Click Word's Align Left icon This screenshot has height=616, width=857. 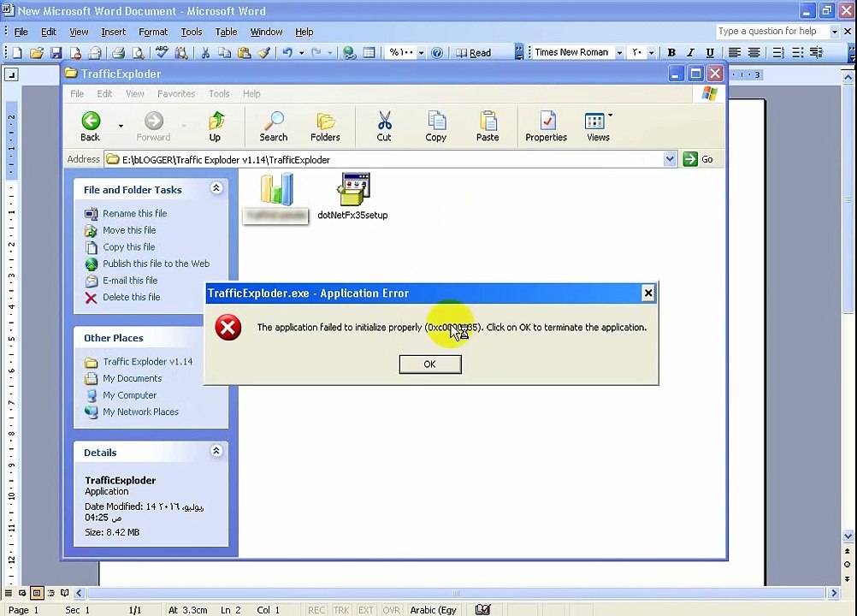(x=735, y=52)
